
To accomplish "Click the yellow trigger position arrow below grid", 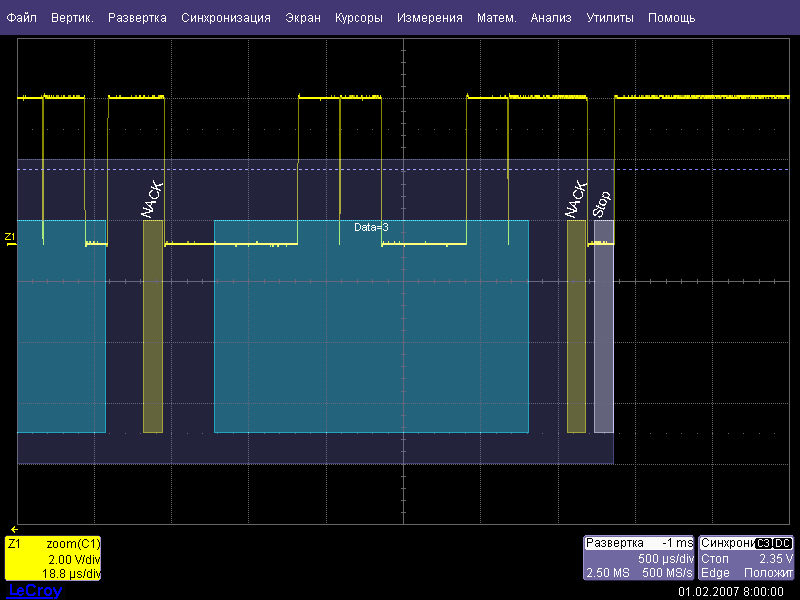I will (13, 528).
